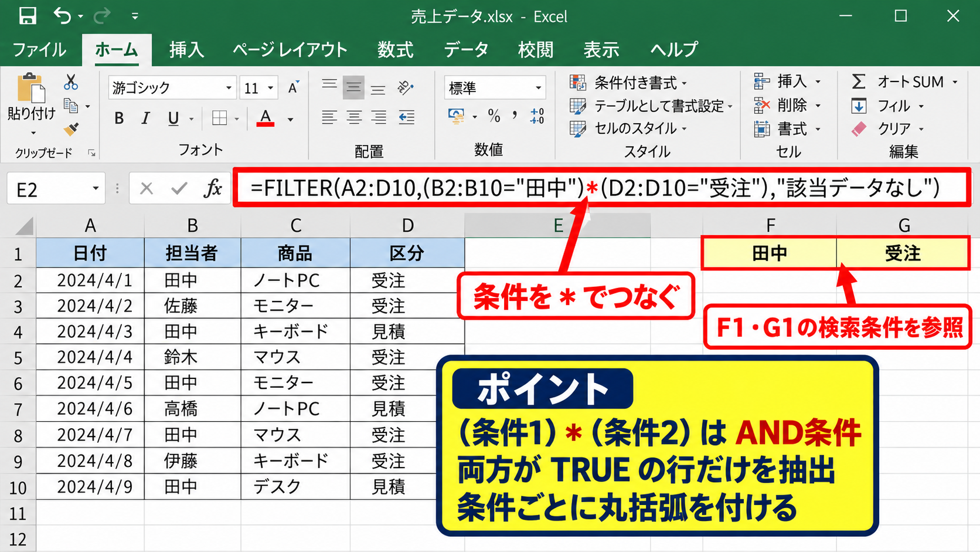Click the Confirm checkmark icon in formula bar
980x552 pixels.
coord(179,188)
